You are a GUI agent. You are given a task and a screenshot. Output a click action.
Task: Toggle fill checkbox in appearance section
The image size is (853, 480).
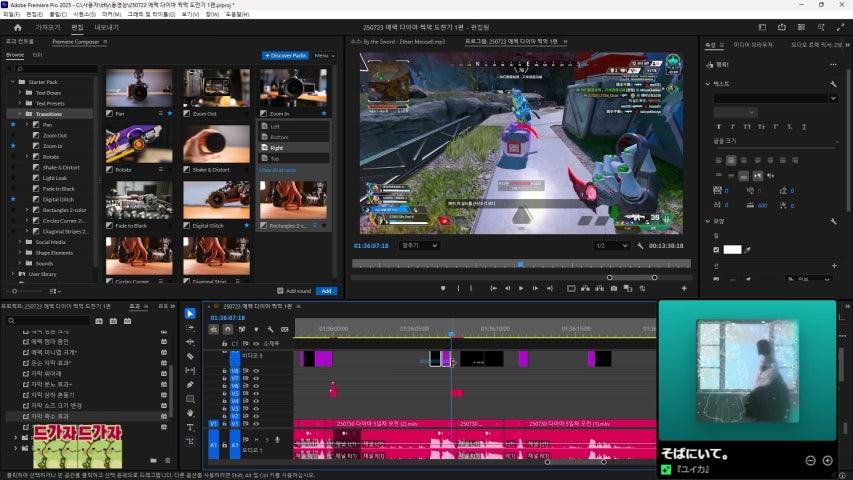(x=716, y=250)
